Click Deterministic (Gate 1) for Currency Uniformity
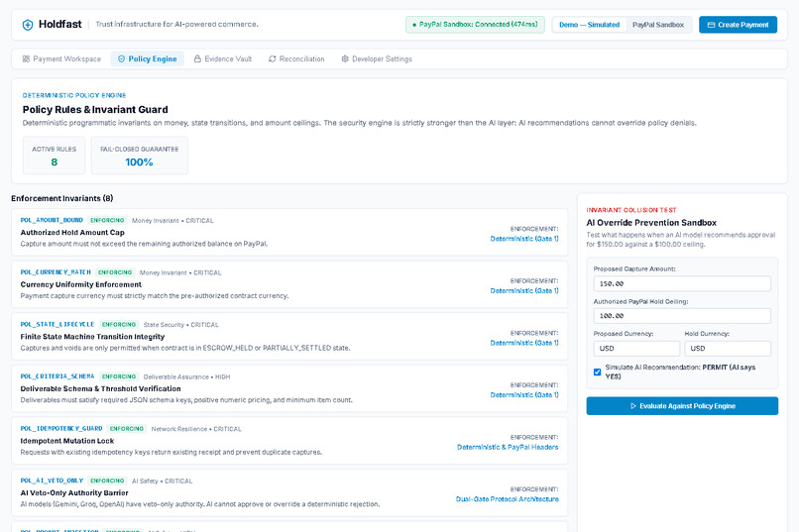 (524, 290)
